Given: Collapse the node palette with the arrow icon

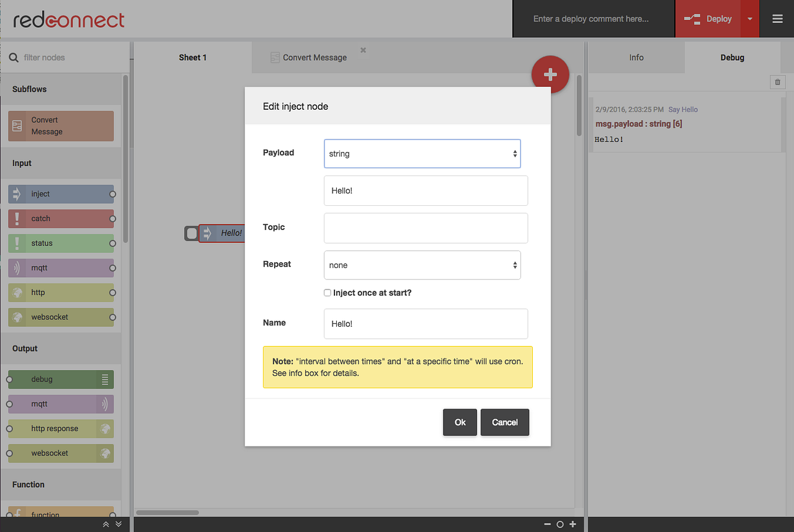Looking at the screenshot, I should click(x=105, y=524).
